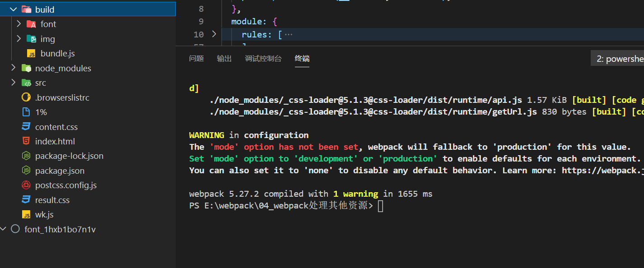Open the index.html file name

click(x=55, y=142)
